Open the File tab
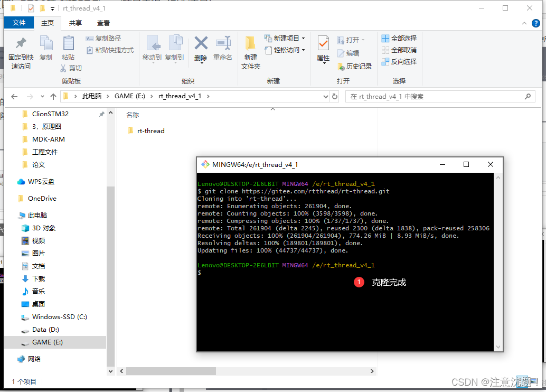 pos(19,23)
